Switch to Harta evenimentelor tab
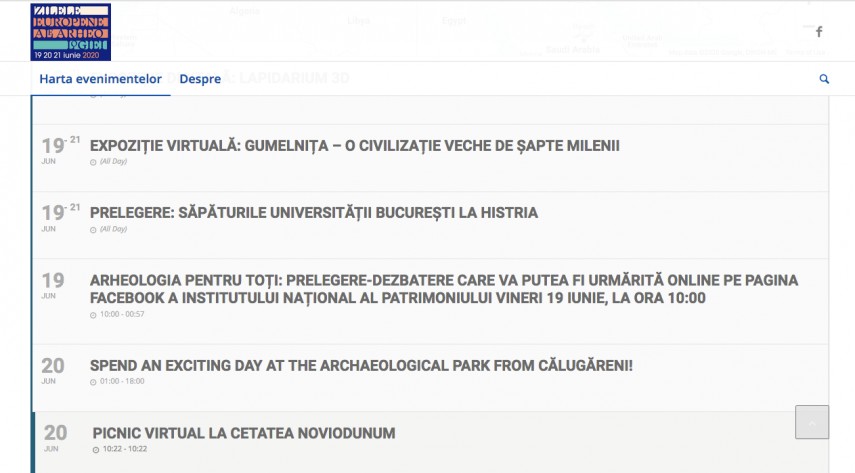The height and width of the screenshot is (473, 855). tap(100, 79)
